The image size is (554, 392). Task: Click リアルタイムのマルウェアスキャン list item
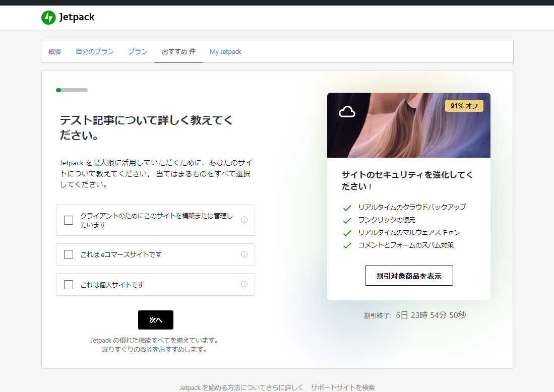[x=409, y=232]
